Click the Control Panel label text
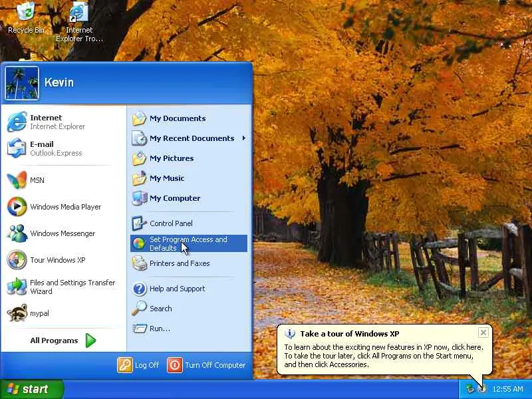The width and height of the screenshot is (532, 399). point(171,223)
